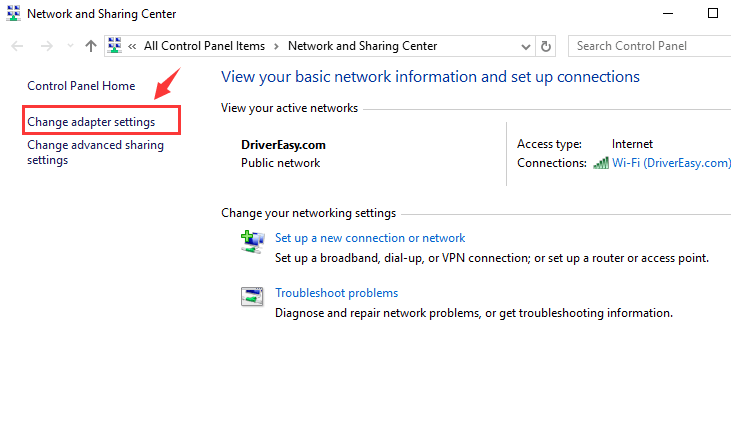Viewport: 731px width, 429px height.
Task: Go to Control Panel Home
Action: (x=81, y=86)
